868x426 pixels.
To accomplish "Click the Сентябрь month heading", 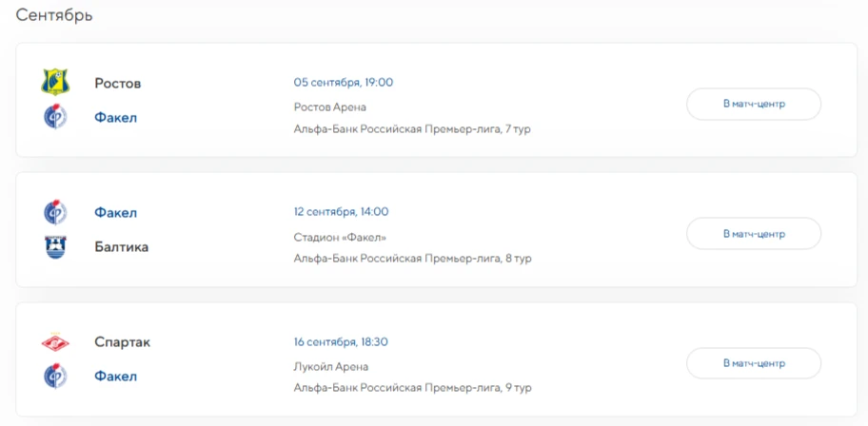I will point(54,15).
